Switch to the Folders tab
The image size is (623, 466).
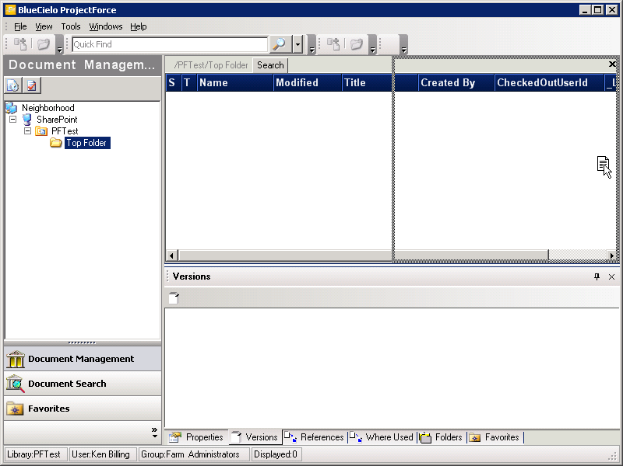click(x=441, y=437)
